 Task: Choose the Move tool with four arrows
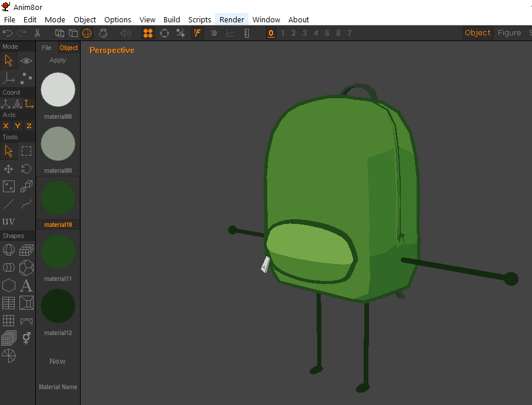point(9,169)
